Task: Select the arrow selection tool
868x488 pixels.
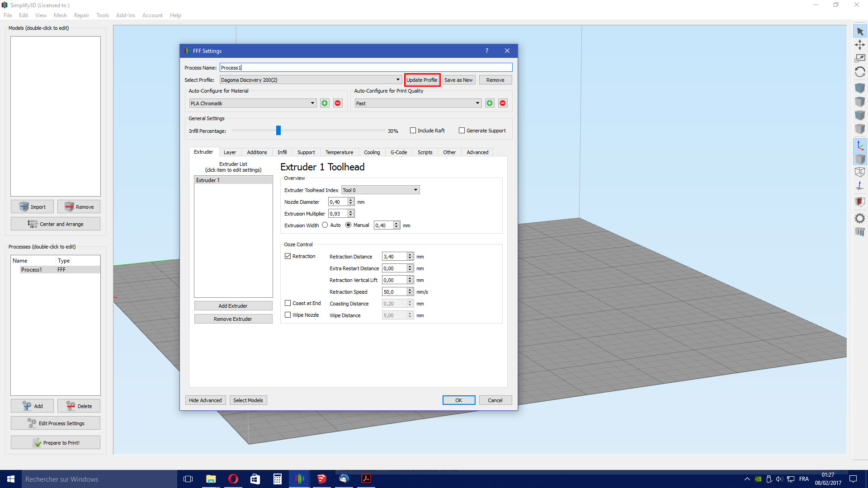Action: pos(860,32)
